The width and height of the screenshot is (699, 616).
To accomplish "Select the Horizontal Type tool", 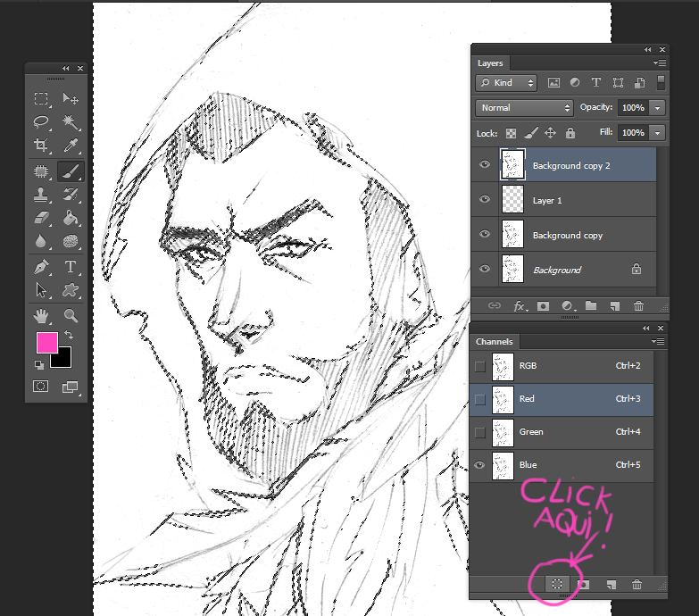I will pyautogui.click(x=71, y=267).
